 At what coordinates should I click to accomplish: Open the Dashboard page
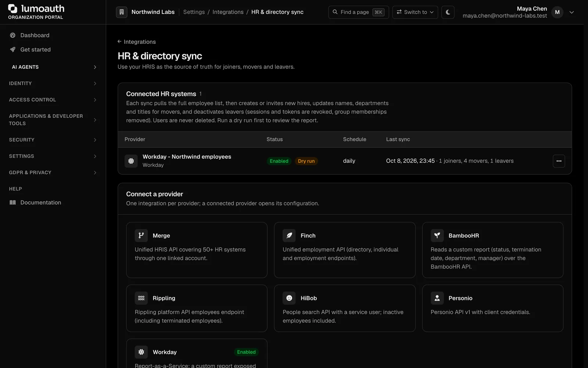(x=35, y=35)
